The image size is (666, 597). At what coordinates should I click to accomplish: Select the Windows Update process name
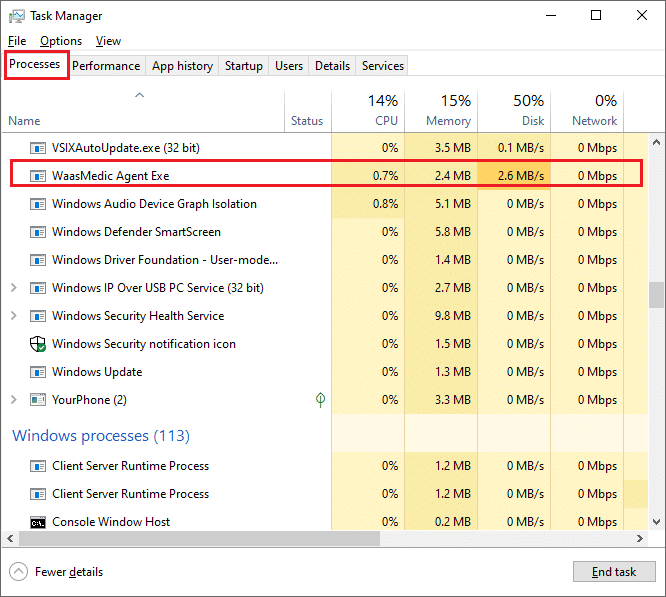(97, 372)
